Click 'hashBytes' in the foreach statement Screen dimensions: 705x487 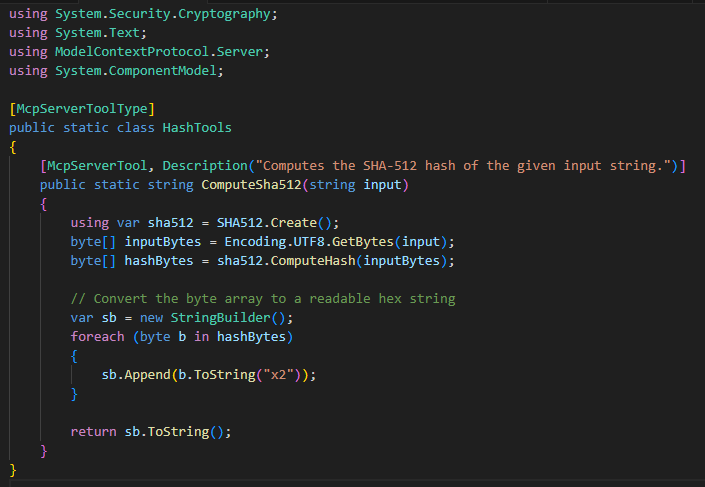[x=251, y=337]
